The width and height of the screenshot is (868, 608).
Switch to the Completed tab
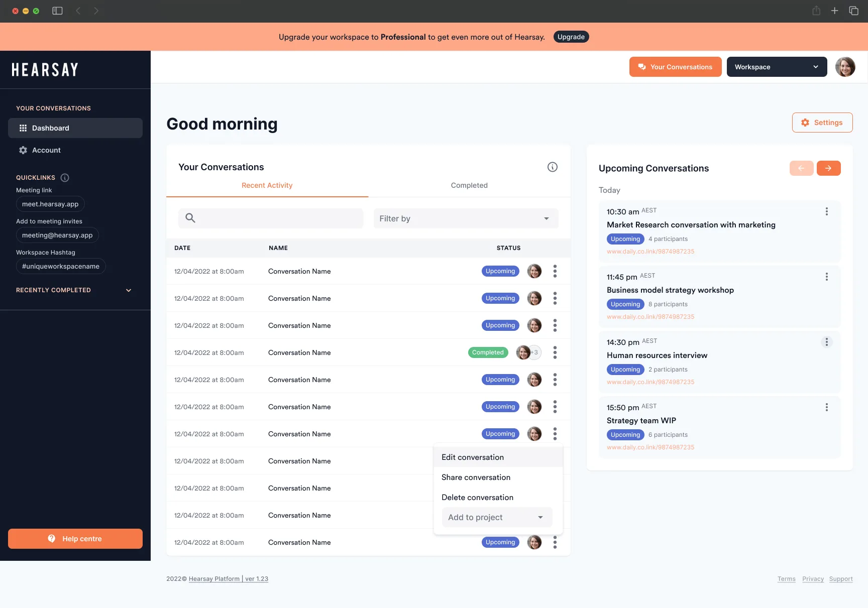(469, 185)
